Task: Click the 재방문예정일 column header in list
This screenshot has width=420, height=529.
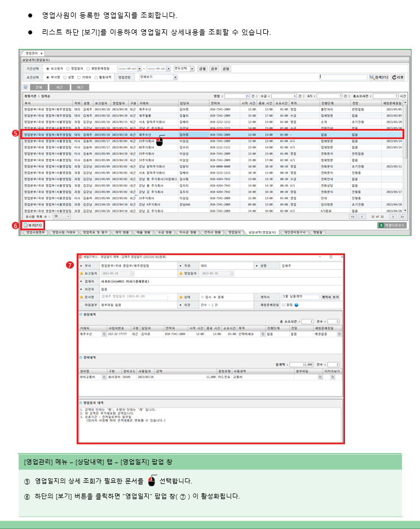Action: tap(392, 103)
